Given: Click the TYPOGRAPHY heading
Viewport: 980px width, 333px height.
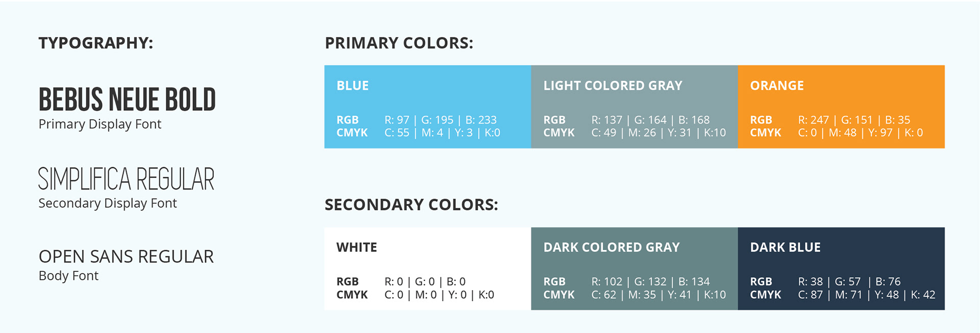Looking at the screenshot, I should click(96, 43).
